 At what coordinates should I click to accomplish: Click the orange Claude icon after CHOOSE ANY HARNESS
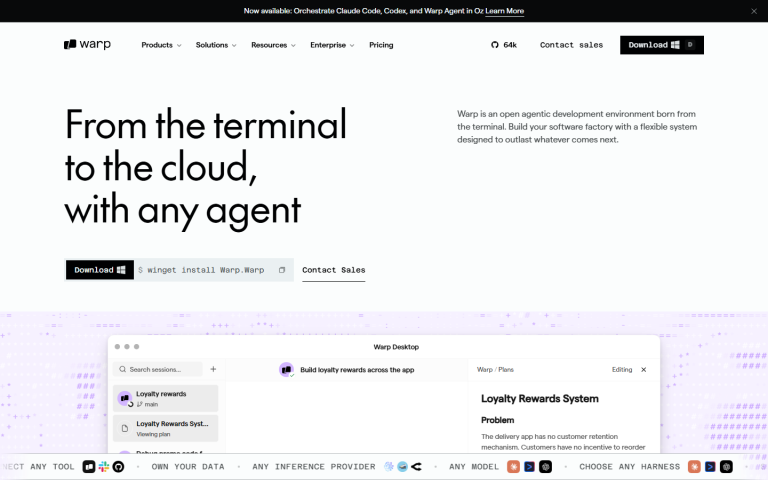coord(694,467)
